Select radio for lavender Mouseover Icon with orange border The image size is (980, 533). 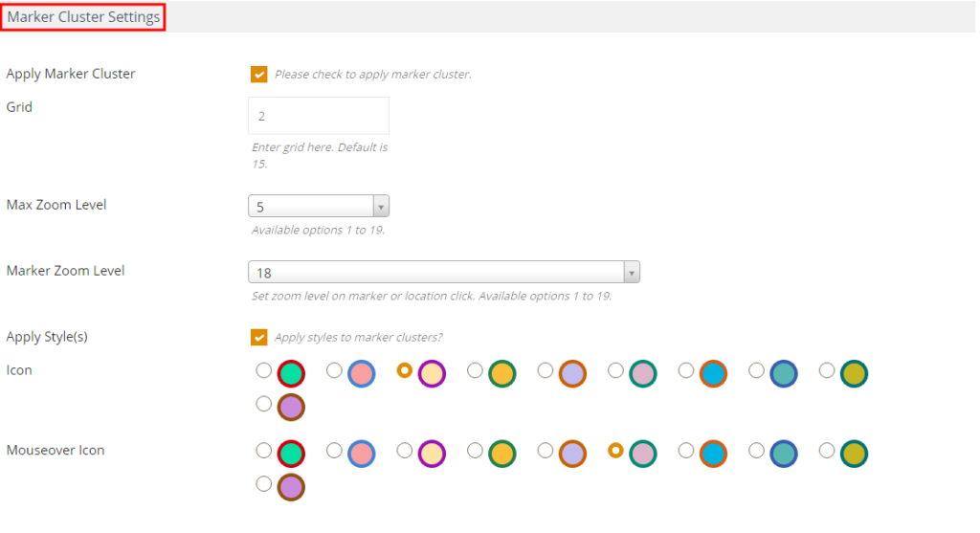coord(545,451)
